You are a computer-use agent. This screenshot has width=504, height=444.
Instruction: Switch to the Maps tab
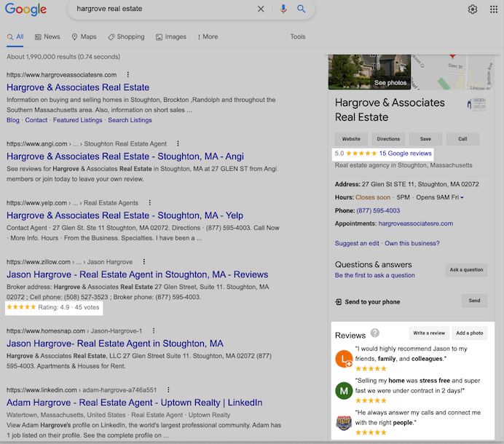(84, 36)
